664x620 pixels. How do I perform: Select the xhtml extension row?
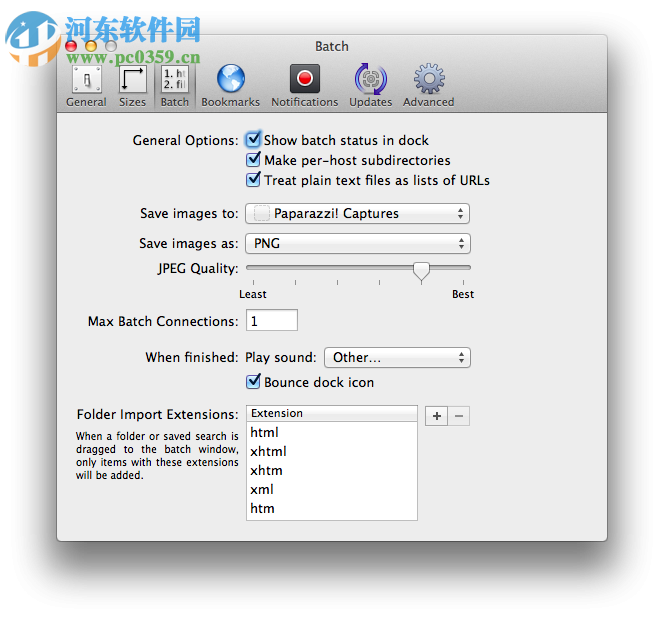click(x=332, y=451)
